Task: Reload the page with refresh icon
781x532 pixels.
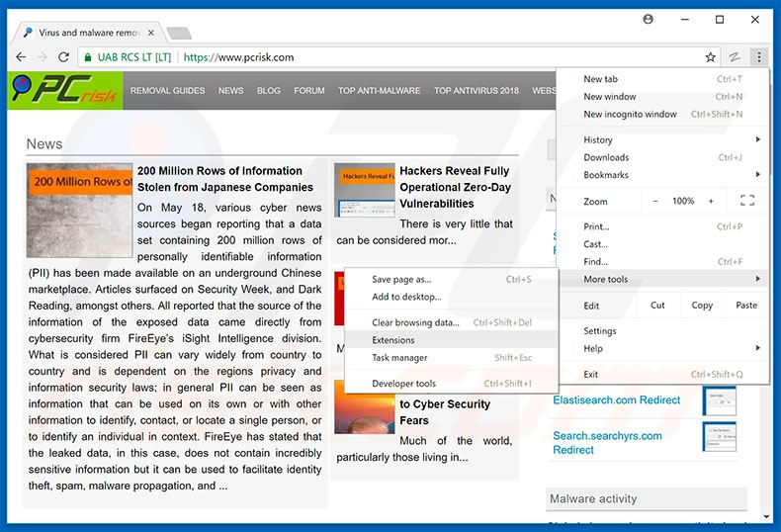Action: pyautogui.click(x=64, y=57)
